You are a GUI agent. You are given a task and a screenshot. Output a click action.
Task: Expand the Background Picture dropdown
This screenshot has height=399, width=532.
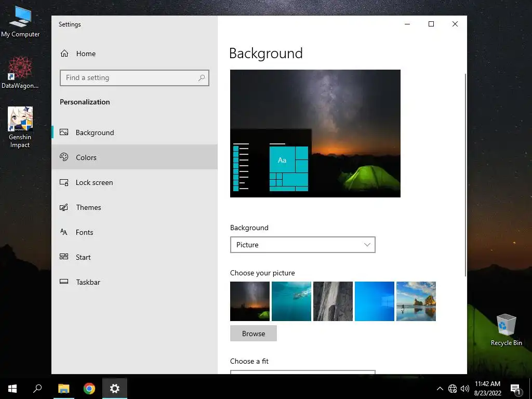pyautogui.click(x=303, y=245)
